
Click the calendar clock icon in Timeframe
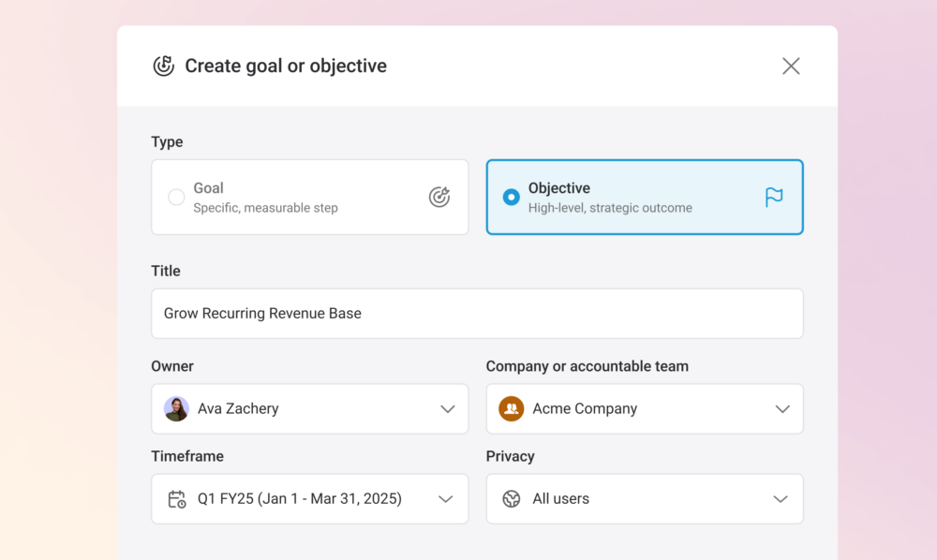[177, 499]
